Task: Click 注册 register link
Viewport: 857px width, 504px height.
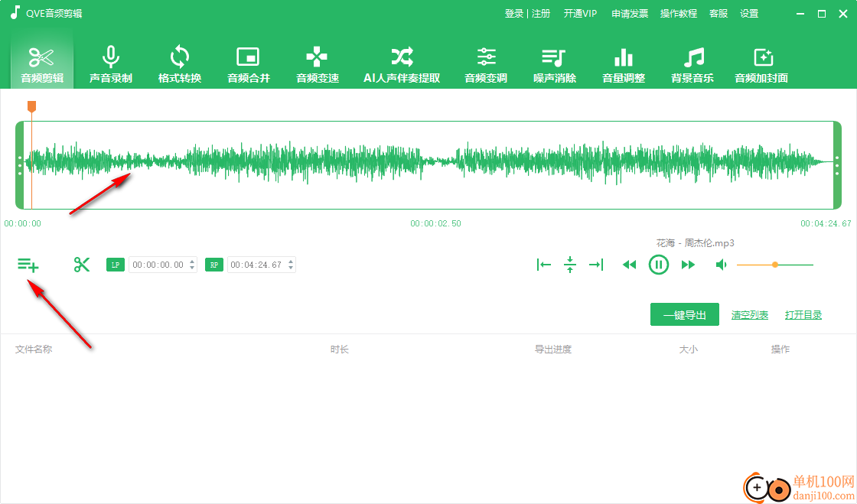Action: click(x=540, y=14)
